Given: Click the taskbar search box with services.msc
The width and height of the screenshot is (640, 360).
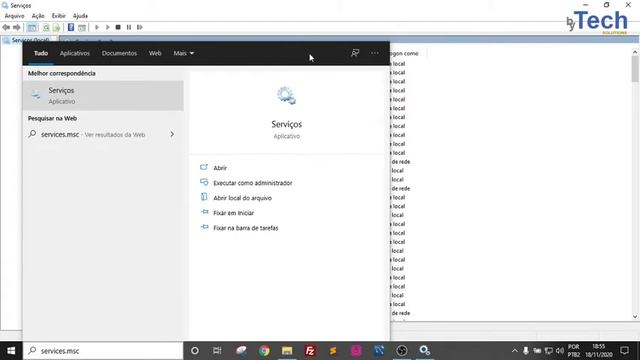Looking at the screenshot, I should click(103, 351).
